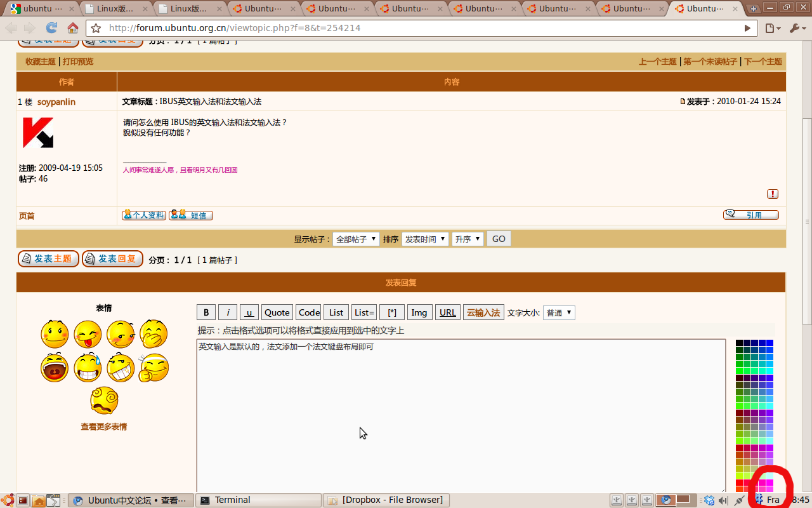
Task: Switch to Terminal in the taskbar
Action: click(x=258, y=500)
